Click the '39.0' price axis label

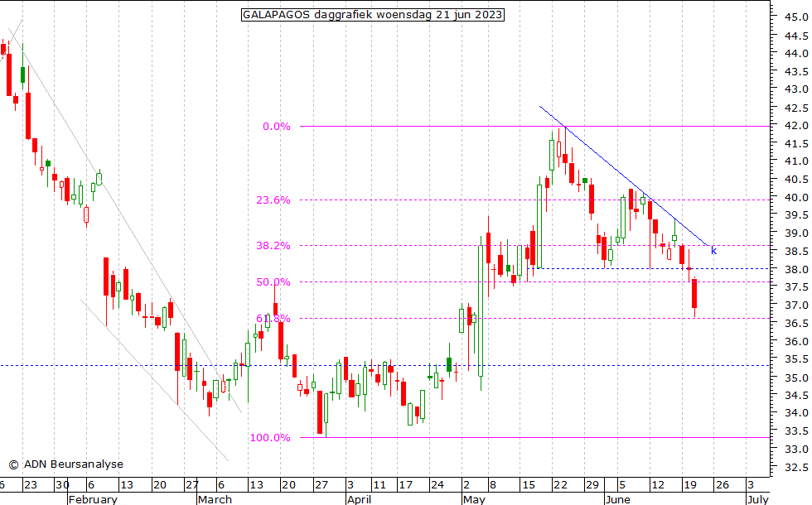click(796, 233)
